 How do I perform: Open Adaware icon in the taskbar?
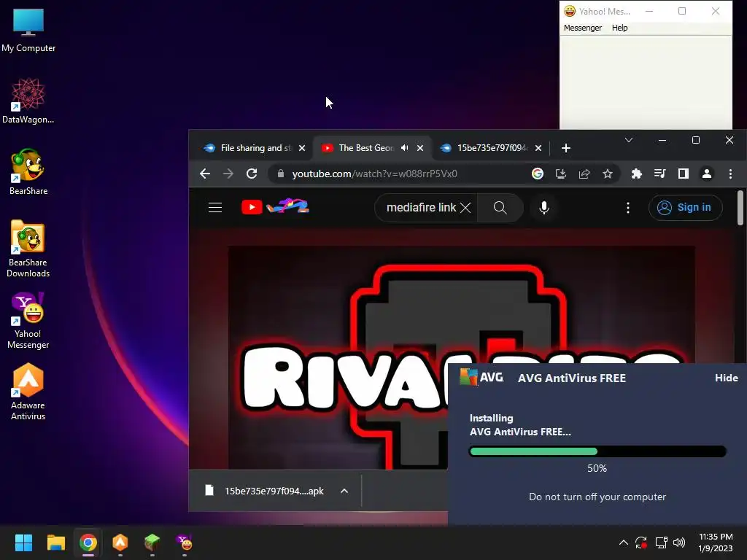(120, 542)
